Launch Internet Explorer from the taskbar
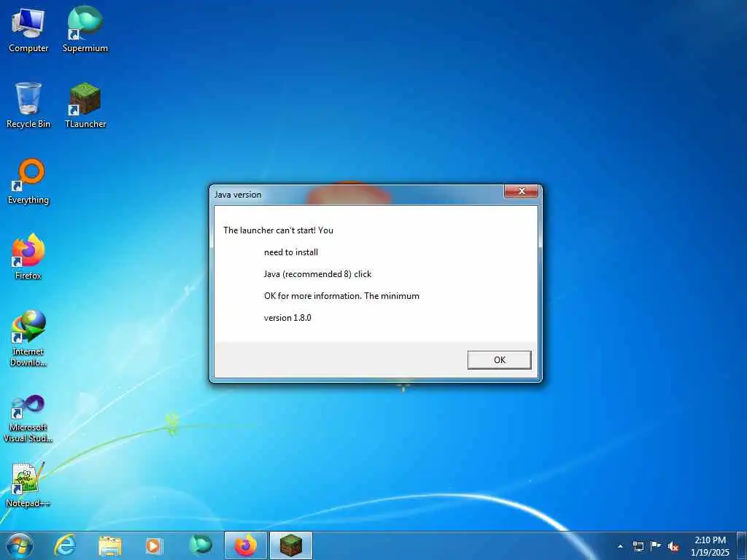This screenshot has width=747, height=560. pyautogui.click(x=65, y=545)
